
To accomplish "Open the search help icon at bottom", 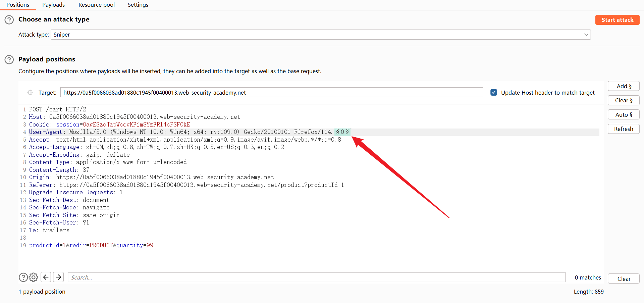I will click(x=23, y=277).
